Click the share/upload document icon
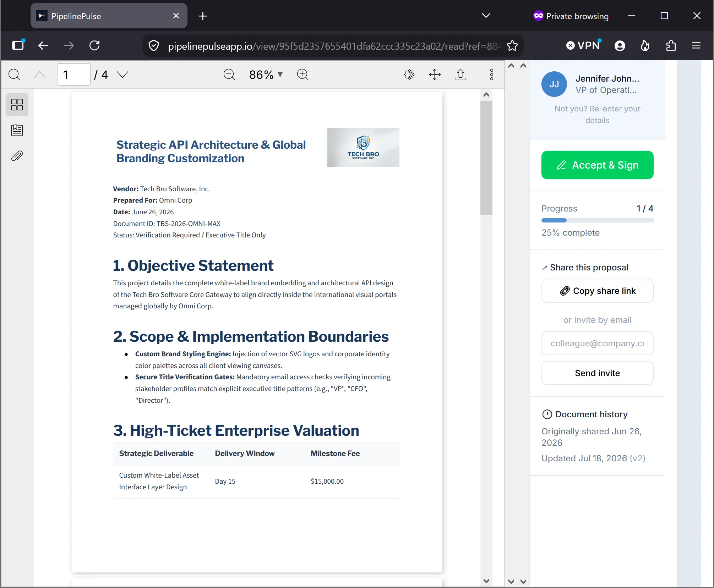 pos(460,75)
